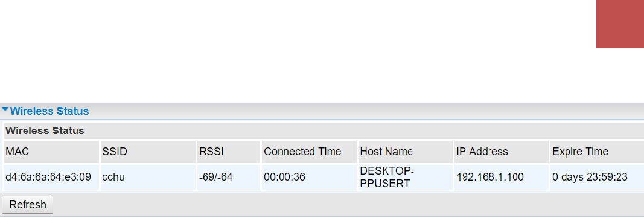Click the bold Wireless Status table heading
The image size is (644, 218).
(45, 131)
